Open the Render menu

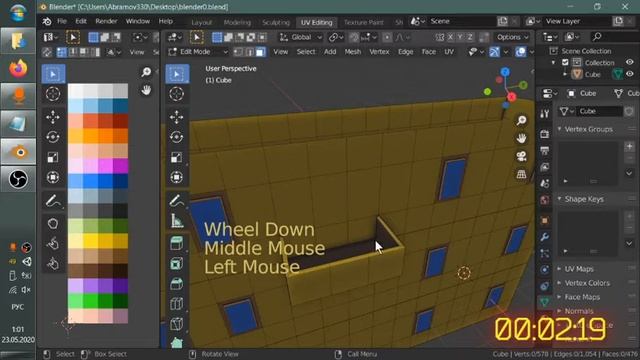pos(106,21)
